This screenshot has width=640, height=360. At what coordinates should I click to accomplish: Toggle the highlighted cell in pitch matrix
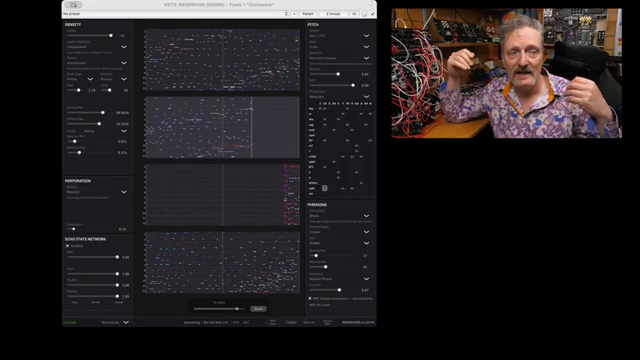coord(324,188)
